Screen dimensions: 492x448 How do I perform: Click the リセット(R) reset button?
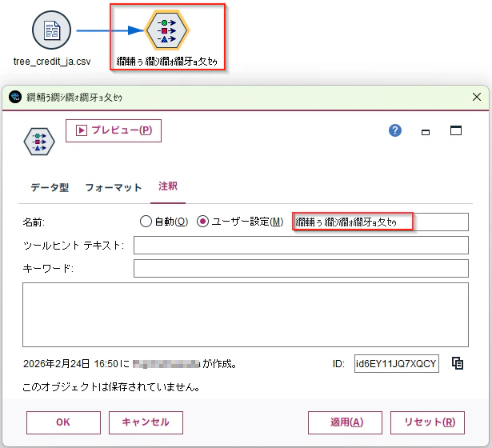[x=427, y=422]
